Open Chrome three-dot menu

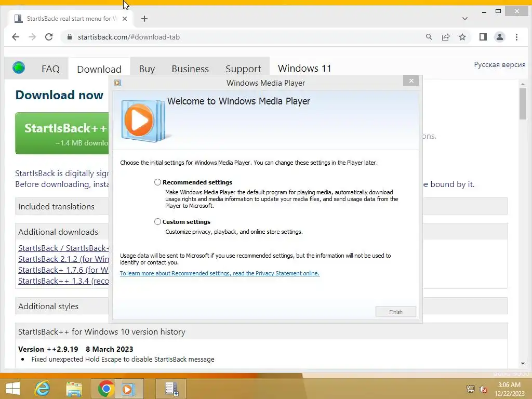coord(516,37)
